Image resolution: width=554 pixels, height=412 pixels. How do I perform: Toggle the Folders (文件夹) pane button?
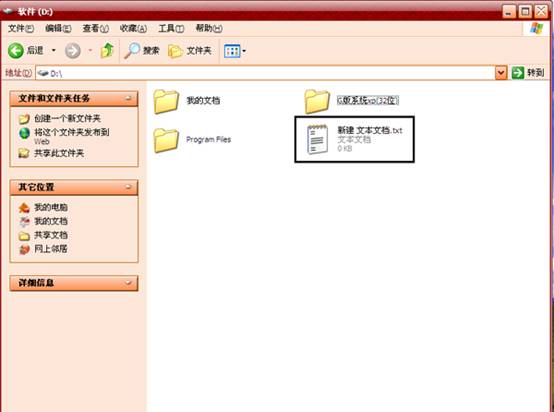tap(190, 51)
